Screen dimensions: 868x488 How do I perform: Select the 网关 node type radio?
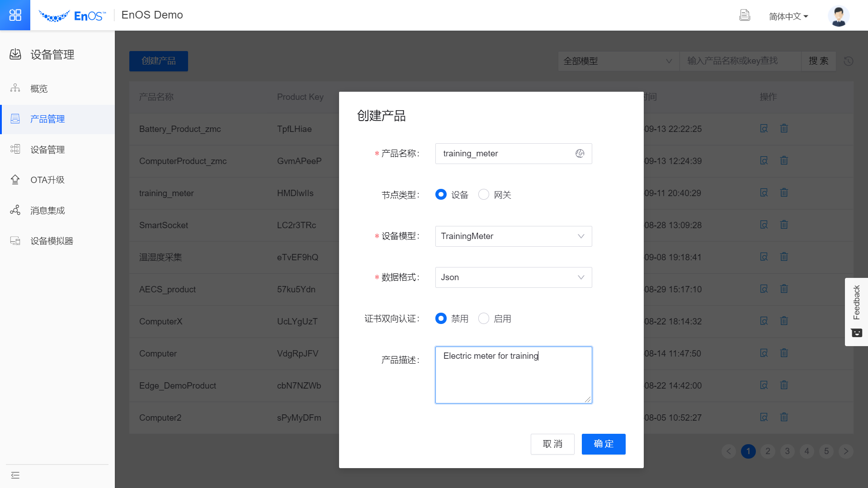(483, 194)
